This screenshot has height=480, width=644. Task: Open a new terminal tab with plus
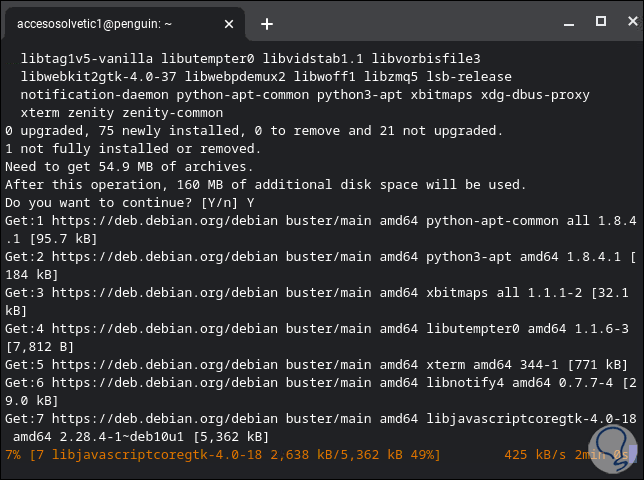click(x=267, y=23)
